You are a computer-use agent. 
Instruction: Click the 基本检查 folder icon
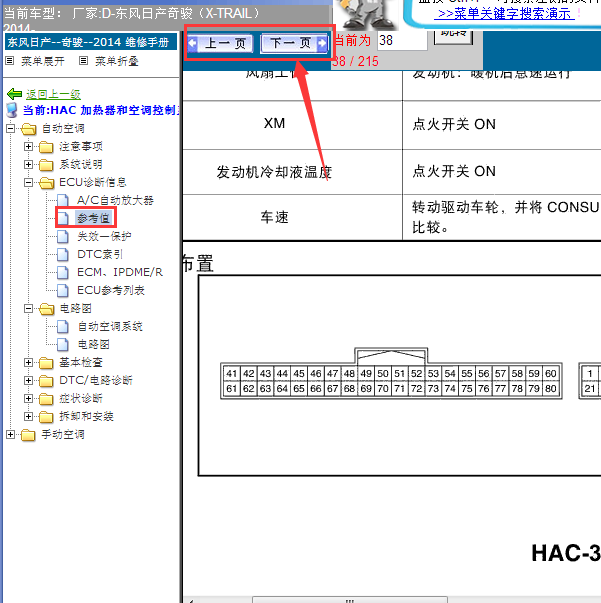pos(46,362)
